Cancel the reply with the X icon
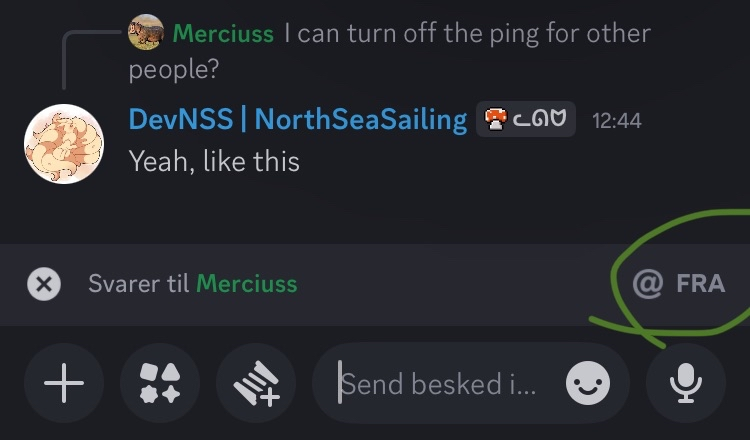 pos(43,284)
